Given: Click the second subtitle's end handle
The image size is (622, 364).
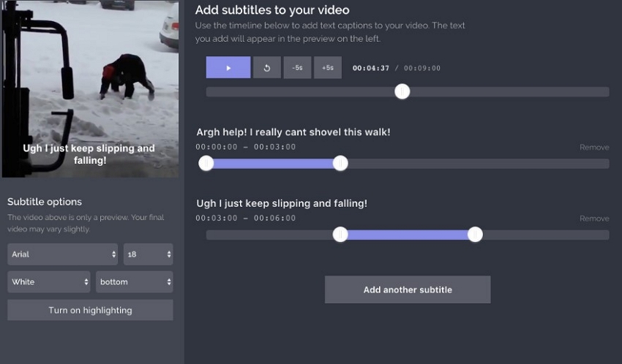Looking at the screenshot, I should [475, 235].
